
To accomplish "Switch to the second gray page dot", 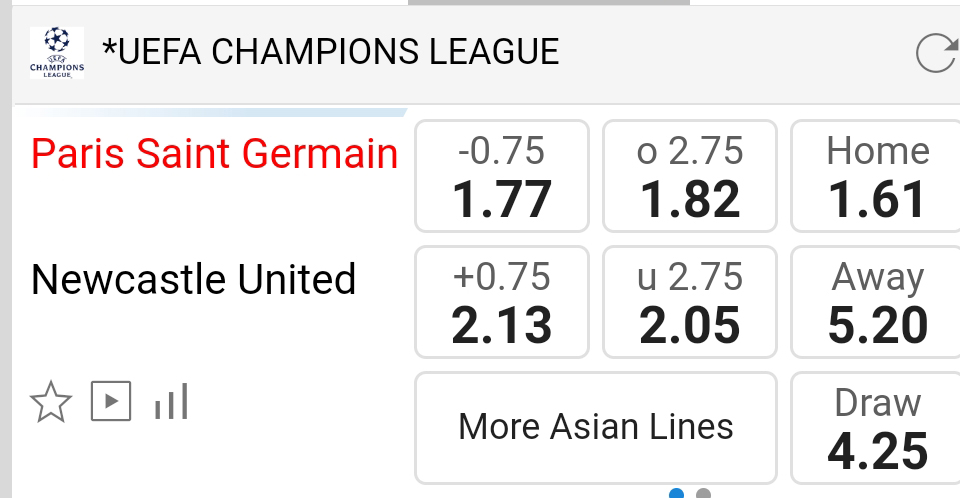I will click(703, 493).
